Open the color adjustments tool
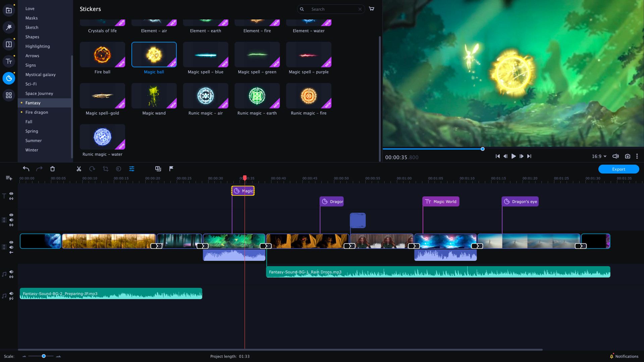Screen dimensions: 644x362 (x=119, y=169)
